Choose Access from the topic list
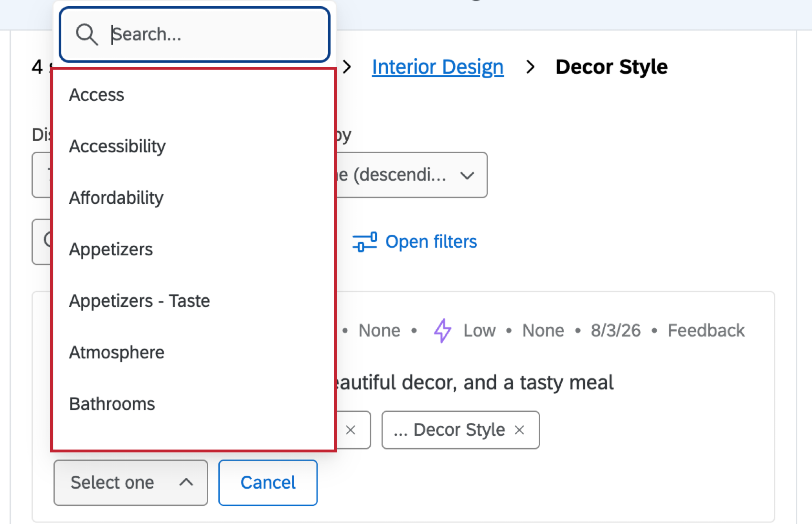 (x=193, y=95)
